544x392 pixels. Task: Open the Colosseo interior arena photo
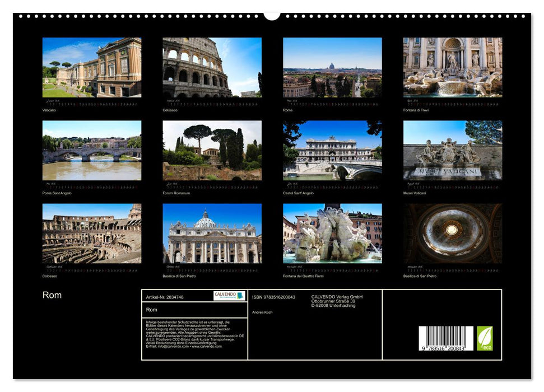pyautogui.click(x=92, y=234)
